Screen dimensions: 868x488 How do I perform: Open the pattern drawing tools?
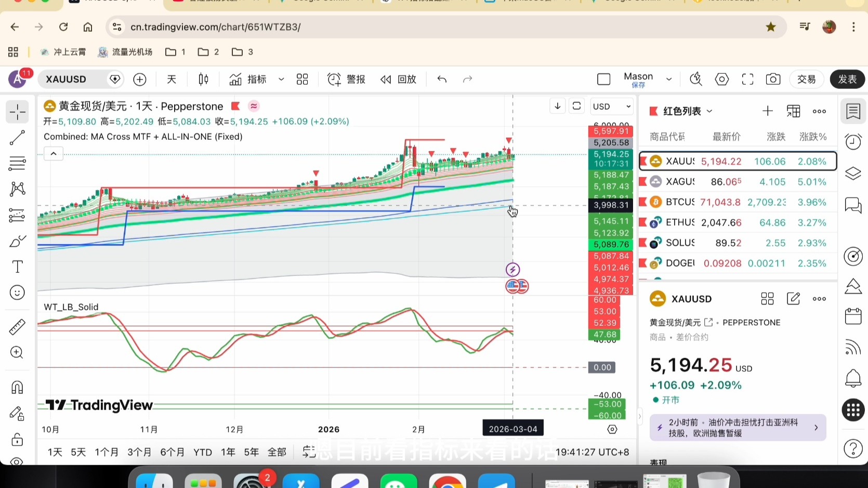[x=17, y=189]
